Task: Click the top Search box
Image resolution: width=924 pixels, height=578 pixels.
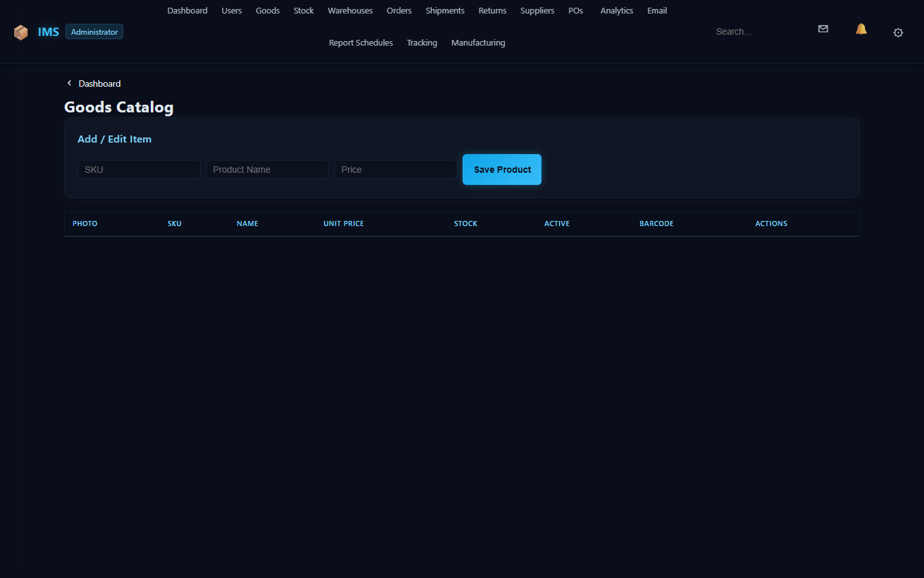Action: 757,31
